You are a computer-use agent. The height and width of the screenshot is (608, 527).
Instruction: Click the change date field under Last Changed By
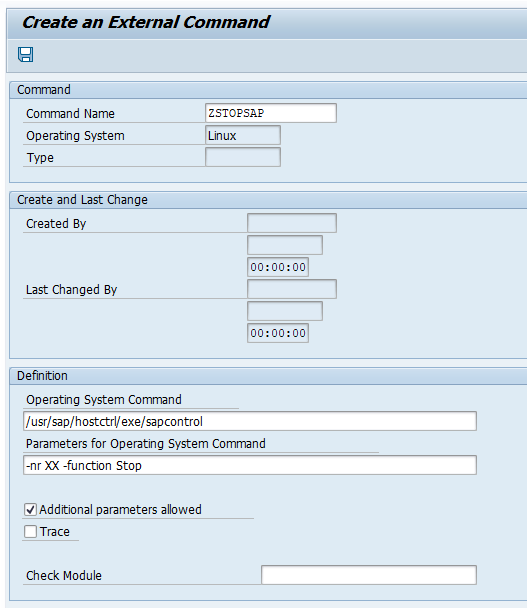[285, 311]
